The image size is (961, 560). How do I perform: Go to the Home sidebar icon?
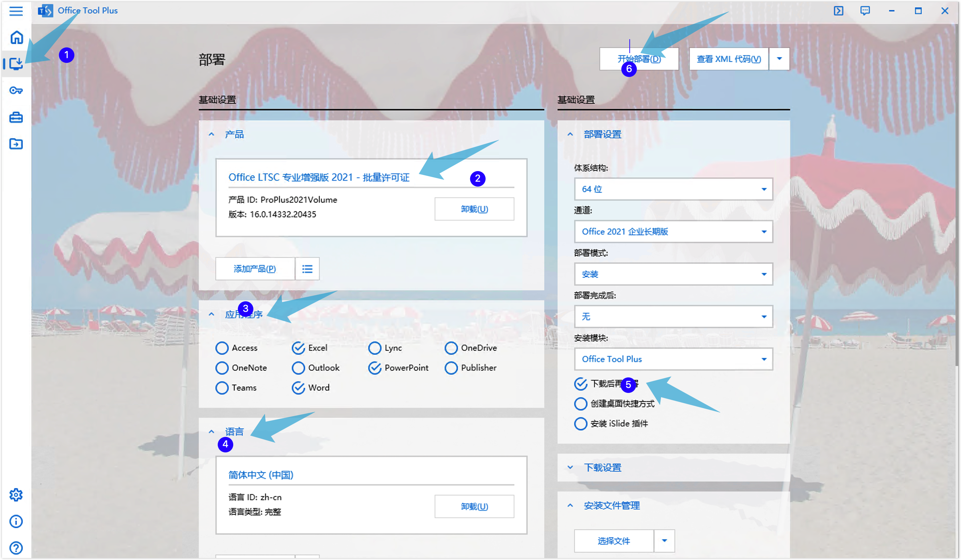pos(16,37)
